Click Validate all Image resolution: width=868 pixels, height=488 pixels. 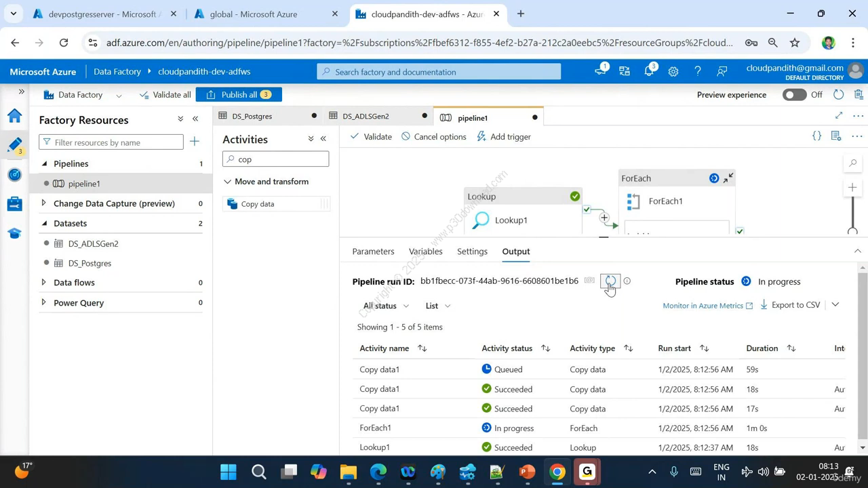point(165,95)
